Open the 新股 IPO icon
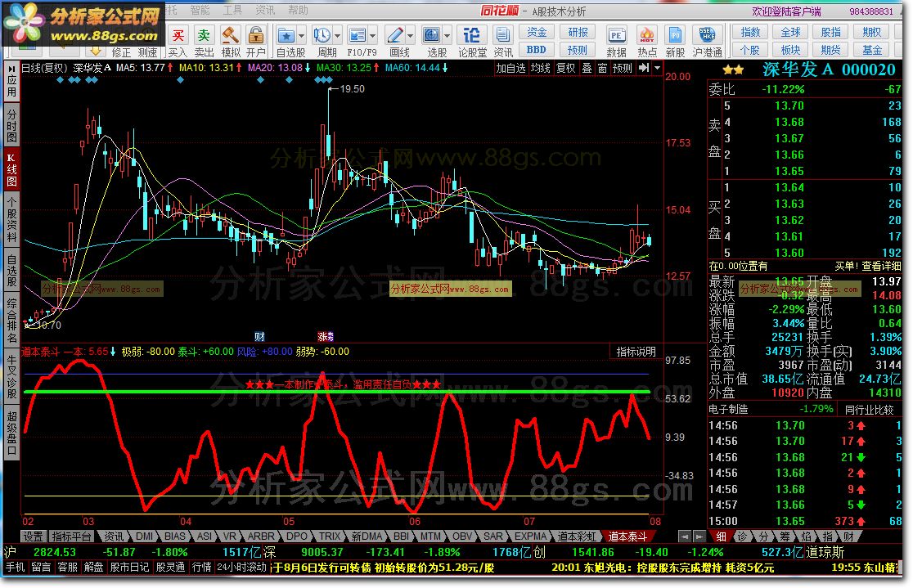This screenshot has width=913, height=588. 675,35
